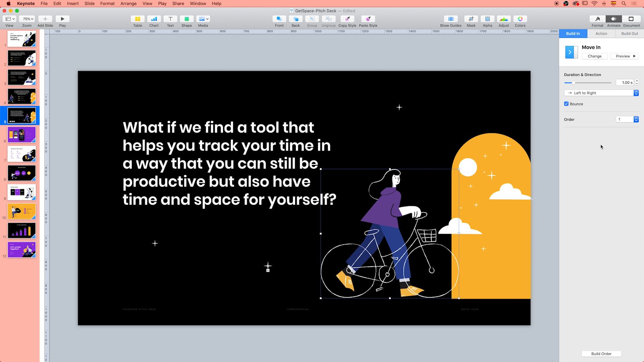Screen dimensions: 644x362
Task: Apply the Mask tool
Action: [x=471, y=19]
